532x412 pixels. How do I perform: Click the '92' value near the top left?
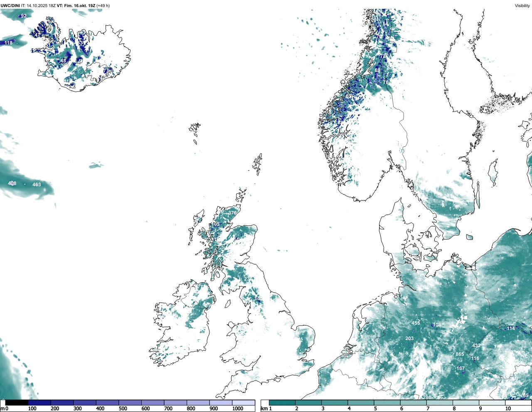point(24,16)
